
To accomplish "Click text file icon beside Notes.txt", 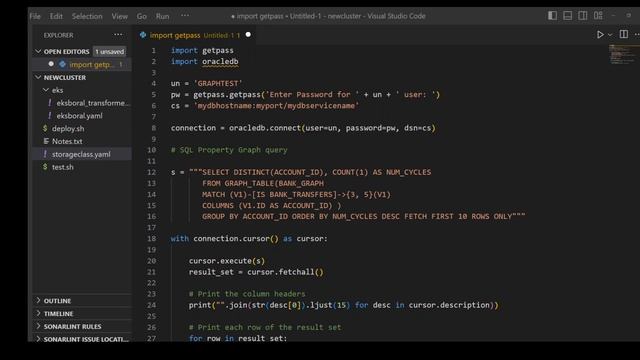I will pos(46,141).
